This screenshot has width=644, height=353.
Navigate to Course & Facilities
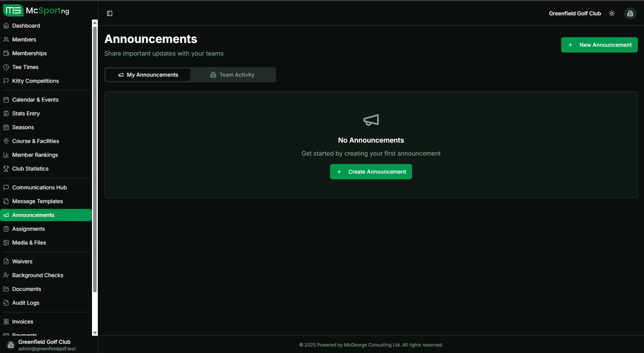[x=35, y=141]
